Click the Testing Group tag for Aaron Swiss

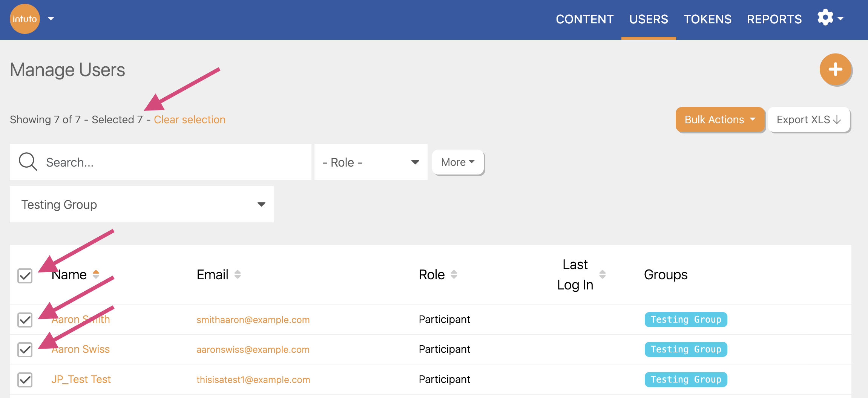(x=686, y=349)
